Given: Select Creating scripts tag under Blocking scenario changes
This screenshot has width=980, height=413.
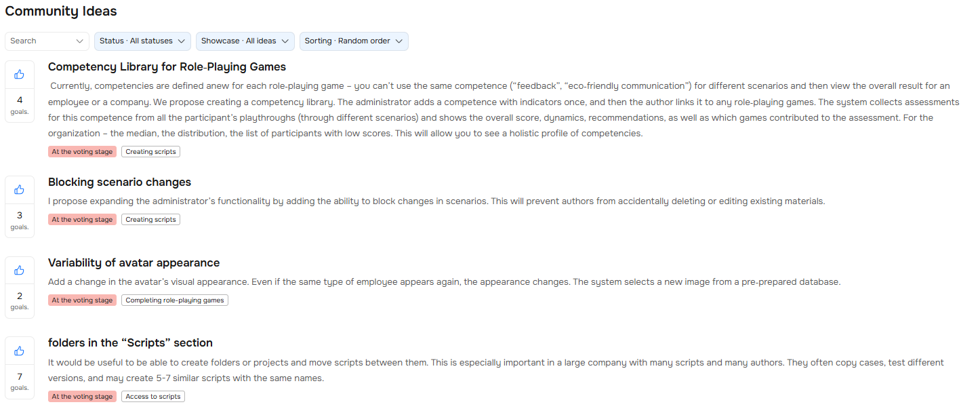Looking at the screenshot, I should pyautogui.click(x=150, y=220).
